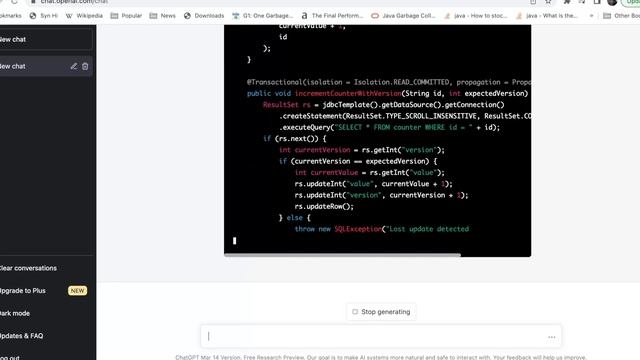Click the int currentValue declaration line
This screenshot has width=640, height=360.
click(369, 173)
